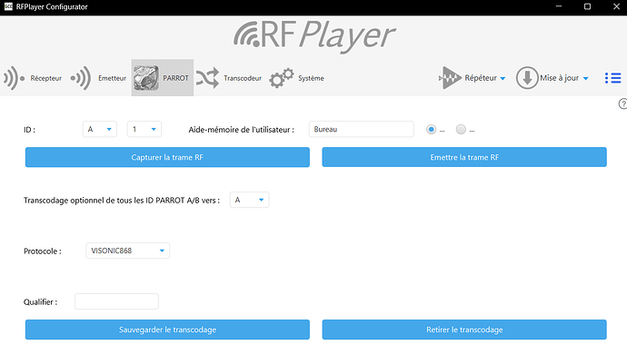Click the 'Protocole :' label

[x=43, y=251]
